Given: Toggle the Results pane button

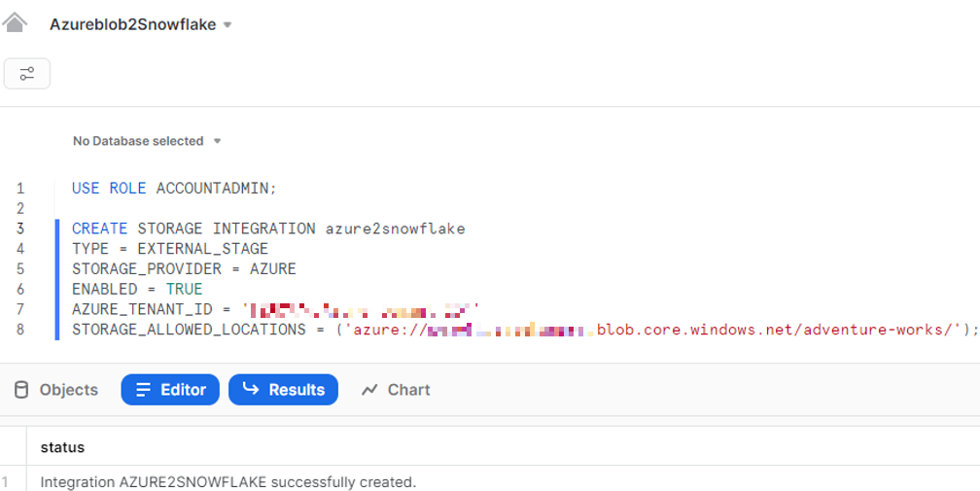Looking at the screenshot, I should 283,390.
